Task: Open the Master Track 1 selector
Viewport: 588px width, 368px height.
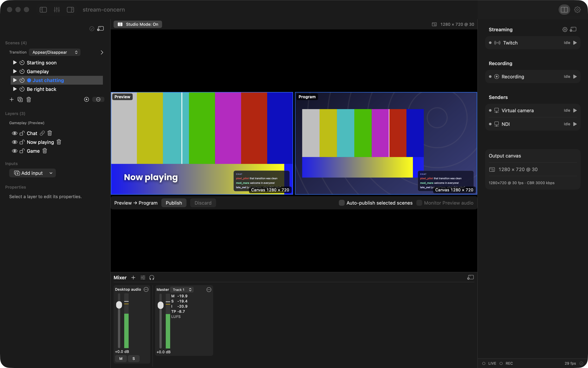Action: [x=182, y=290]
